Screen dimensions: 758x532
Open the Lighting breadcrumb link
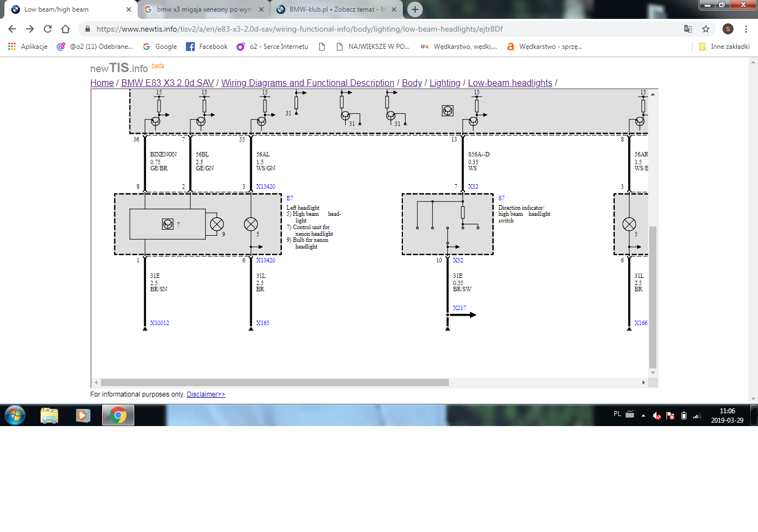point(444,83)
